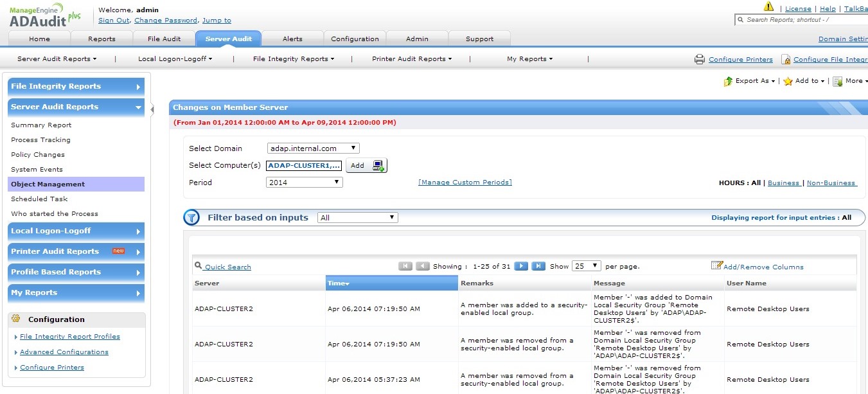The image size is (868, 394).
Task: Select Business hours filter
Action: point(783,183)
